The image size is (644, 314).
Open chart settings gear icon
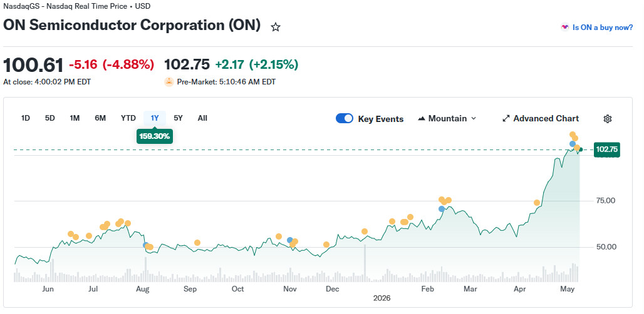pos(608,119)
